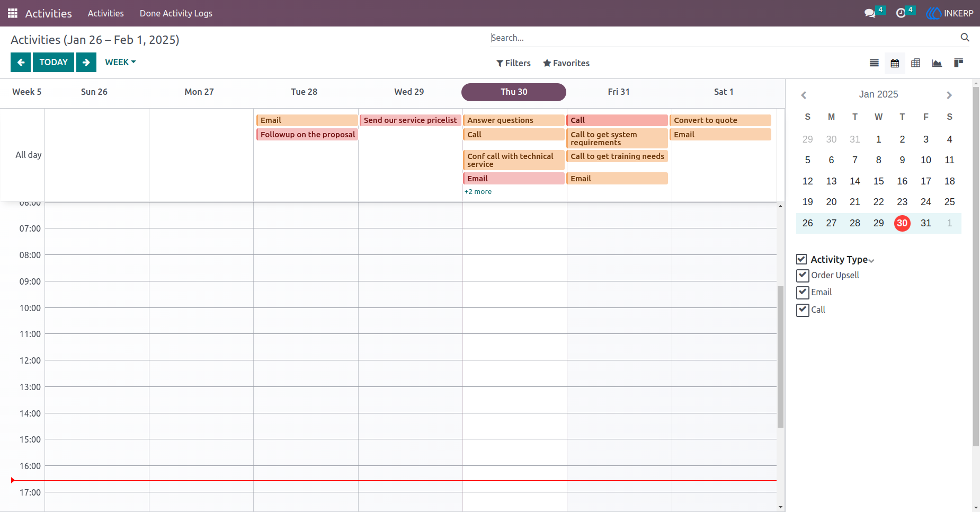Screen dimensions: 980x512
Task: Switch to pivot table view icon
Action: 915,63
